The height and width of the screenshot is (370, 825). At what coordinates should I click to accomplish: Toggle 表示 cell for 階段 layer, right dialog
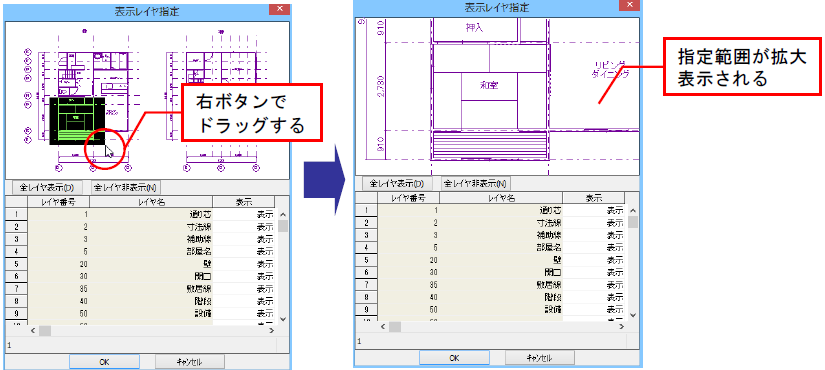pos(593,297)
